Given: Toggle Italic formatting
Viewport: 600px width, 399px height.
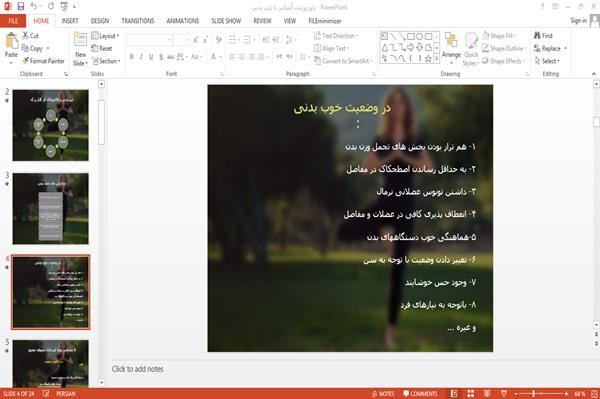Looking at the screenshot, I should click(x=141, y=57).
